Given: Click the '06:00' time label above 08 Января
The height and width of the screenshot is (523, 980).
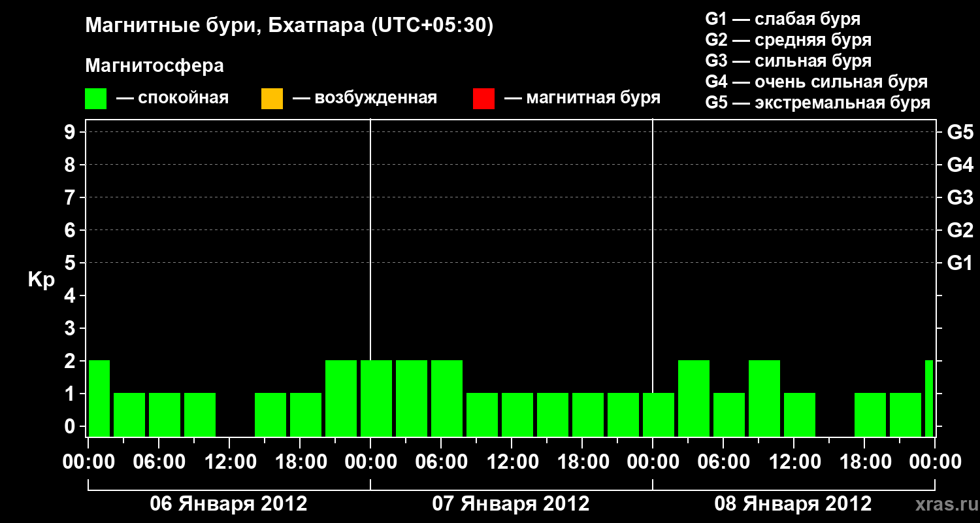Looking at the screenshot, I should click(723, 462).
